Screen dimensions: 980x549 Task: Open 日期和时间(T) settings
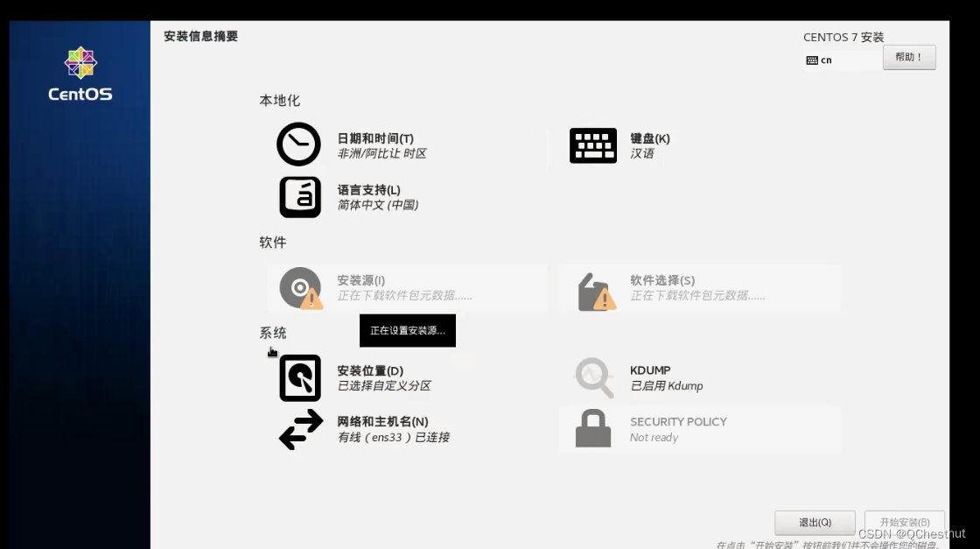click(375, 138)
